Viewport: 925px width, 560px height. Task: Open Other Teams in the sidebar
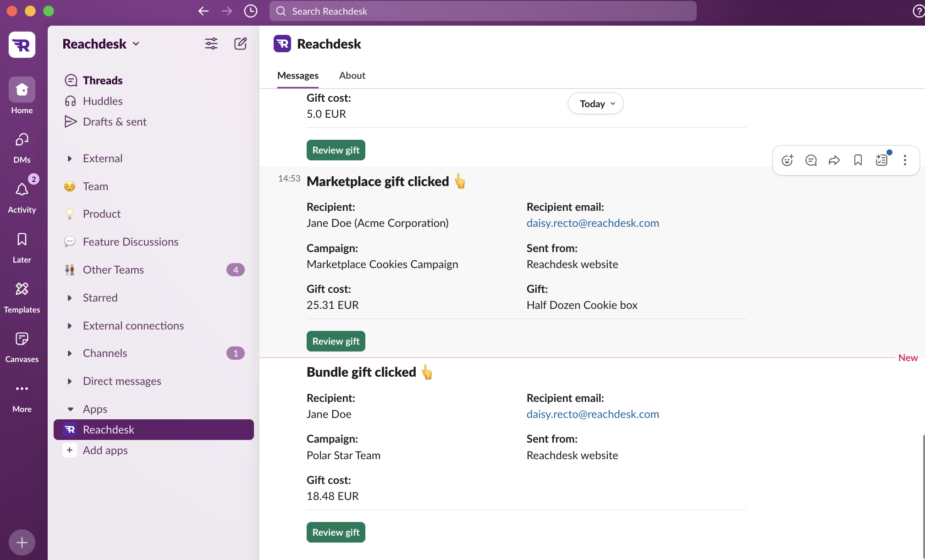[x=154, y=270]
